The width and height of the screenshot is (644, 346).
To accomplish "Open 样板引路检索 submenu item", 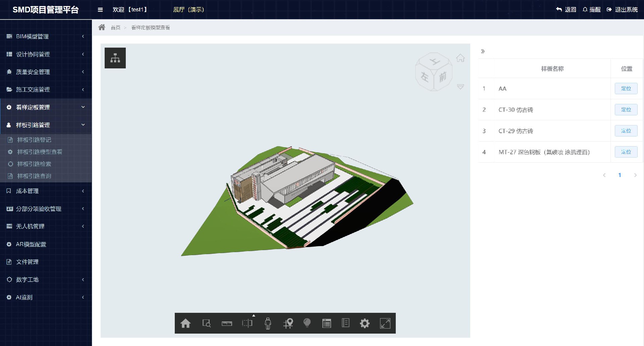I will tap(34, 164).
